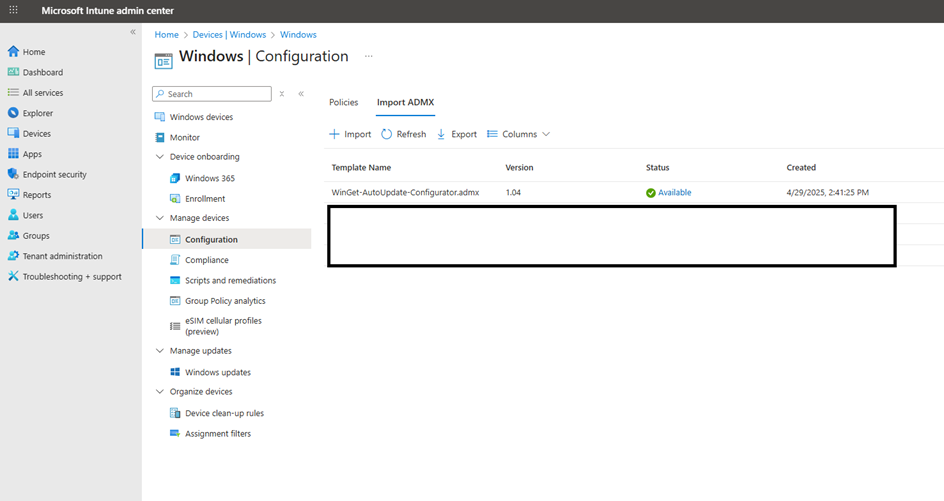Image resolution: width=944 pixels, height=501 pixels.
Task: Click the eSIM cellular profiles icon
Action: [175, 326]
